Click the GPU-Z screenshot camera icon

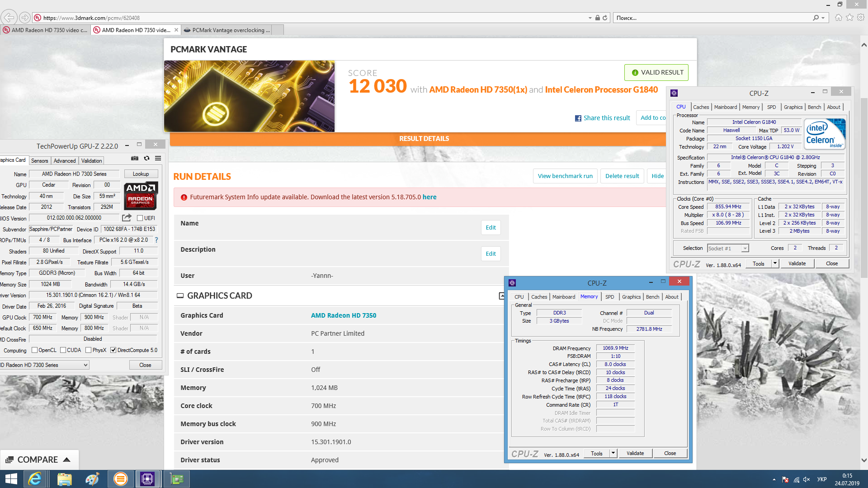135,158
